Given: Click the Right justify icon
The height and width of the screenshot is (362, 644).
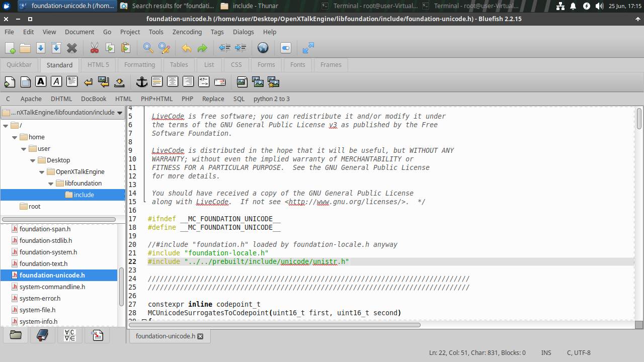Looking at the screenshot, I should click(188, 81).
